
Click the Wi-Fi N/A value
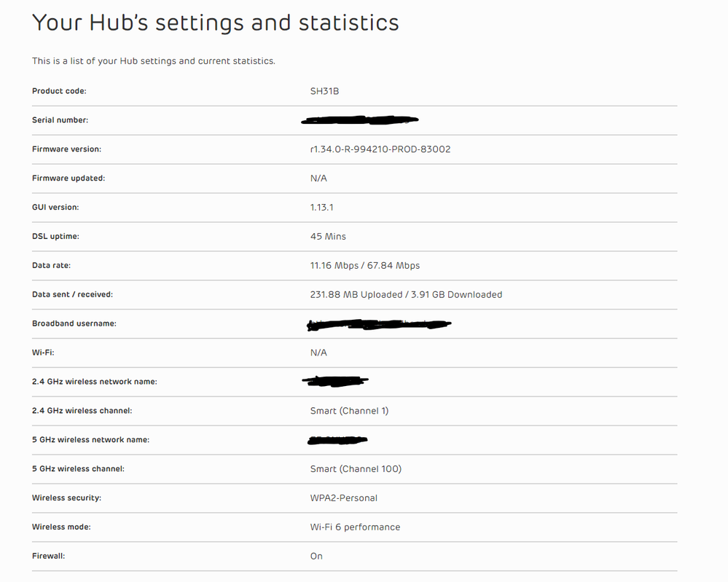pyautogui.click(x=318, y=353)
